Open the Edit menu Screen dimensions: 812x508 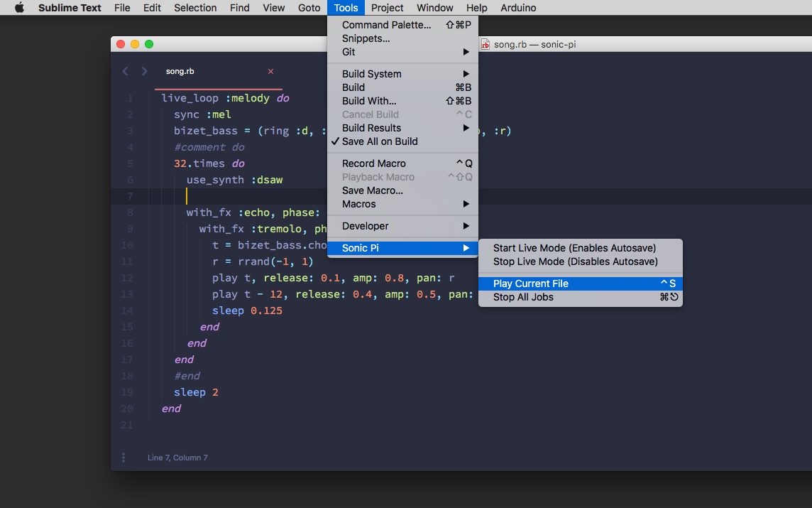coord(152,8)
